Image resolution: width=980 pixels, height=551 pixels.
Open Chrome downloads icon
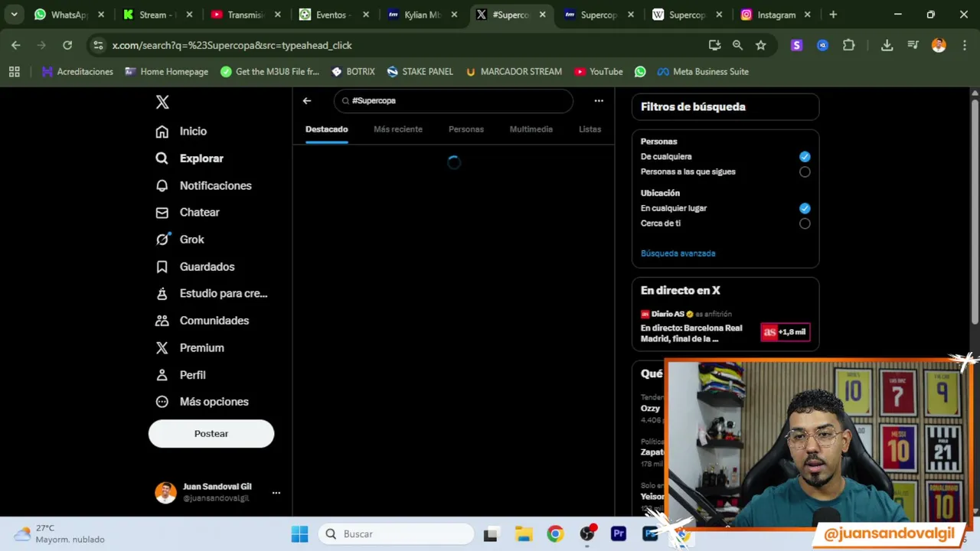[x=887, y=45]
